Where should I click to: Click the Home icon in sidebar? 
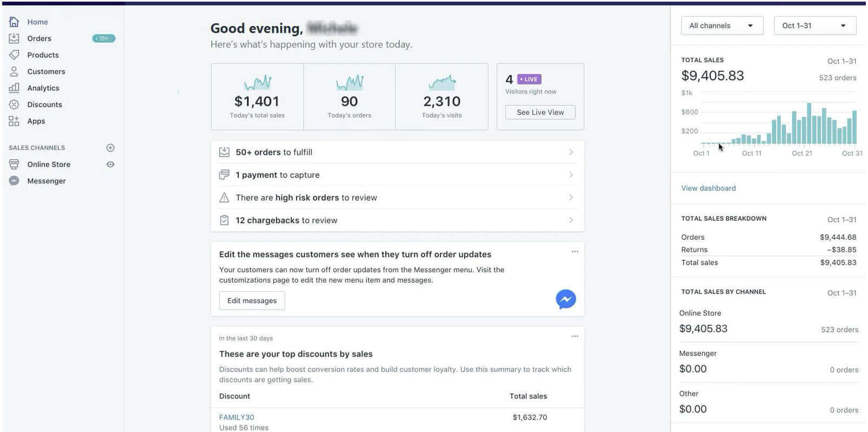(x=14, y=22)
